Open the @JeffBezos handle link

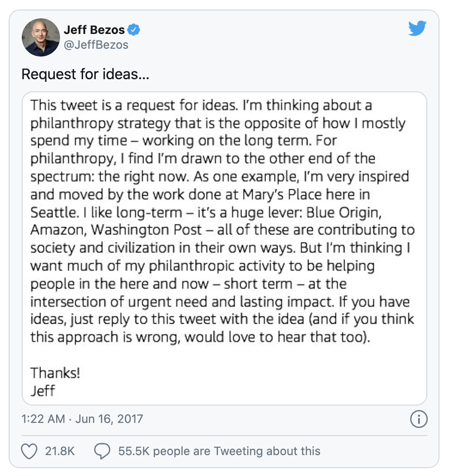tap(96, 44)
